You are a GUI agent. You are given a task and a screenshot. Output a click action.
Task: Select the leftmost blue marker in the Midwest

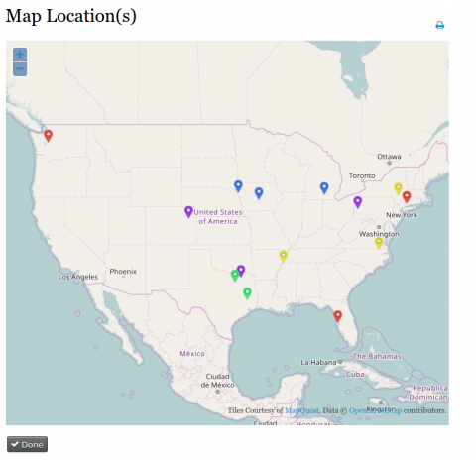coord(238,186)
